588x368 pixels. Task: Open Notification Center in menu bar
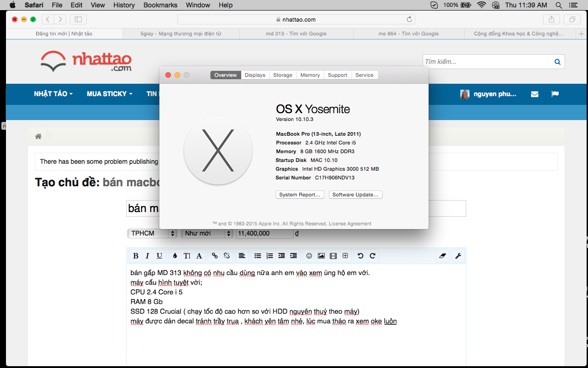tap(574, 5)
